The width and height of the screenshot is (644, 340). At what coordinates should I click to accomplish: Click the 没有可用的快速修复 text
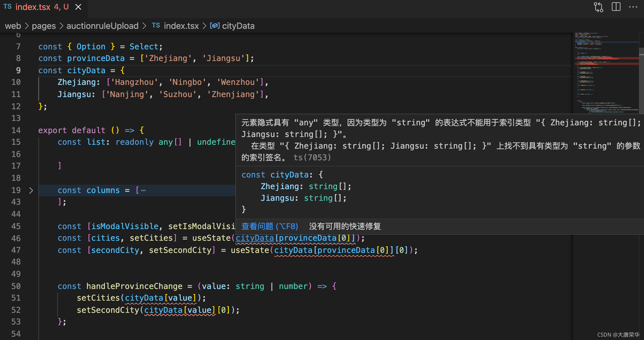click(345, 226)
